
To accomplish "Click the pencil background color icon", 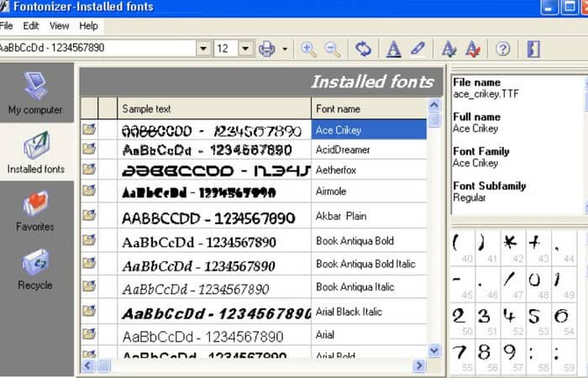I will pyautogui.click(x=417, y=49).
